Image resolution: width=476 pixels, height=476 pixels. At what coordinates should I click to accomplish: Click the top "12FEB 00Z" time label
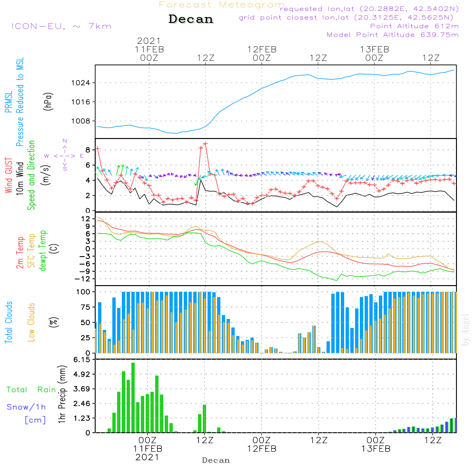click(262, 53)
